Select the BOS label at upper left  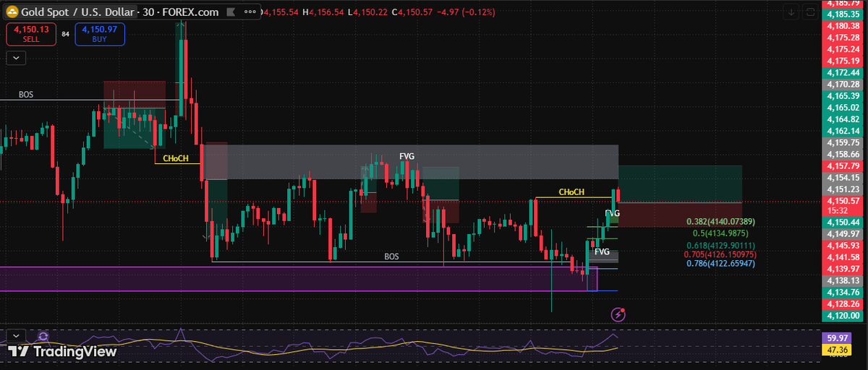(x=26, y=95)
